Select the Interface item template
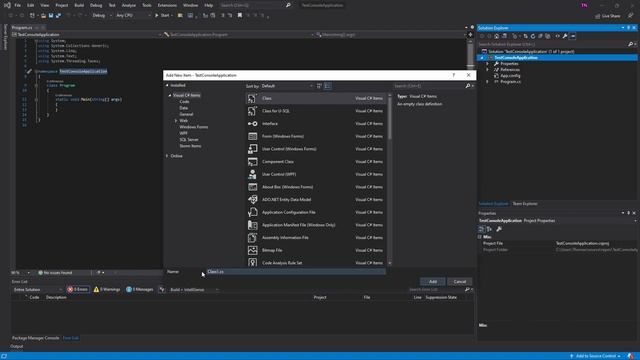This screenshot has height=360, width=640. coord(316,124)
